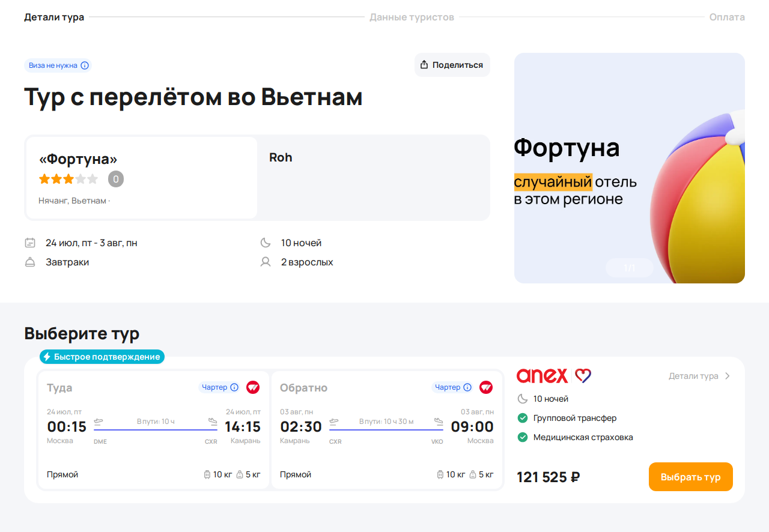Click Чартер label in Туда card
This screenshot has width=769, height=532.
click(214, 387)
